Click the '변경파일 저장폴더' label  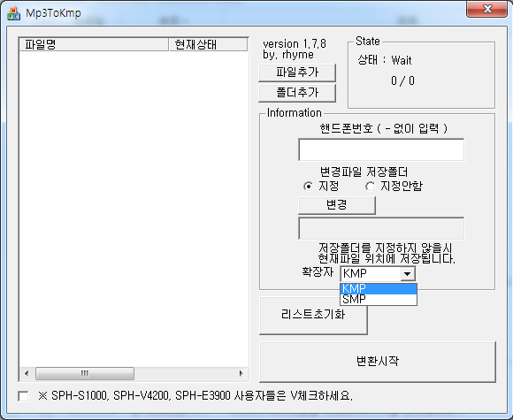click(364, 172)
